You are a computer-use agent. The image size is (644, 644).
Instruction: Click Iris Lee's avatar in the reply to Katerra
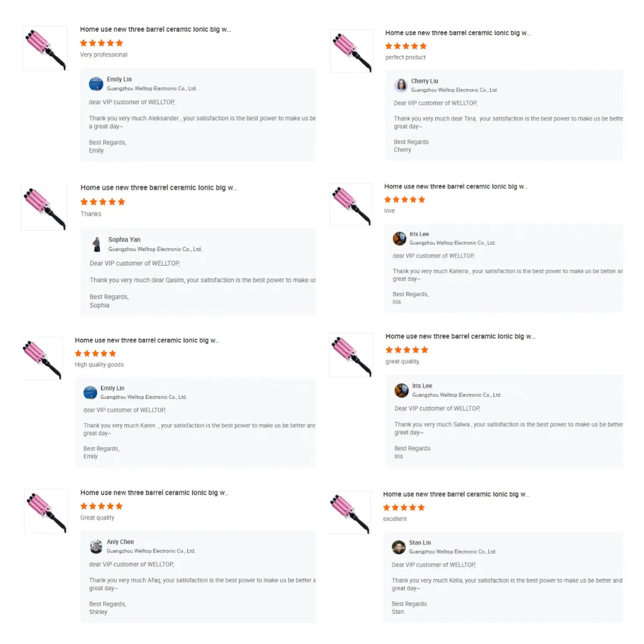(399, 238)
